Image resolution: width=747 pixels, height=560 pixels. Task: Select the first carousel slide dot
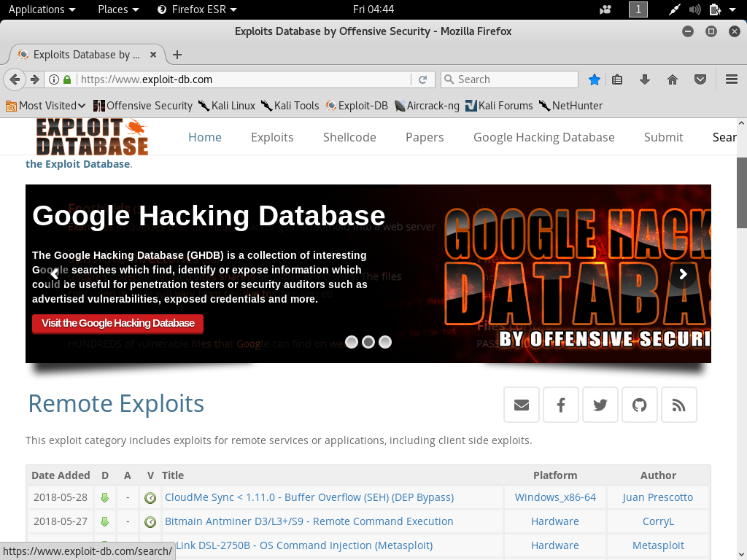tap(352, 342)
